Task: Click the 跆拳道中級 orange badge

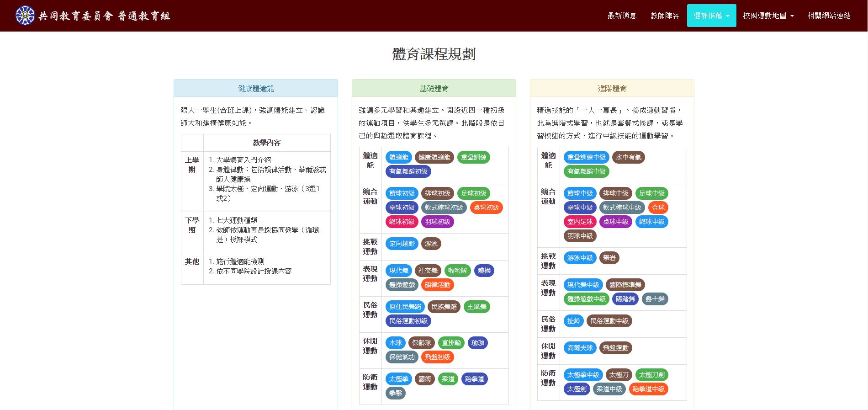Action: [x=649, y=389]
